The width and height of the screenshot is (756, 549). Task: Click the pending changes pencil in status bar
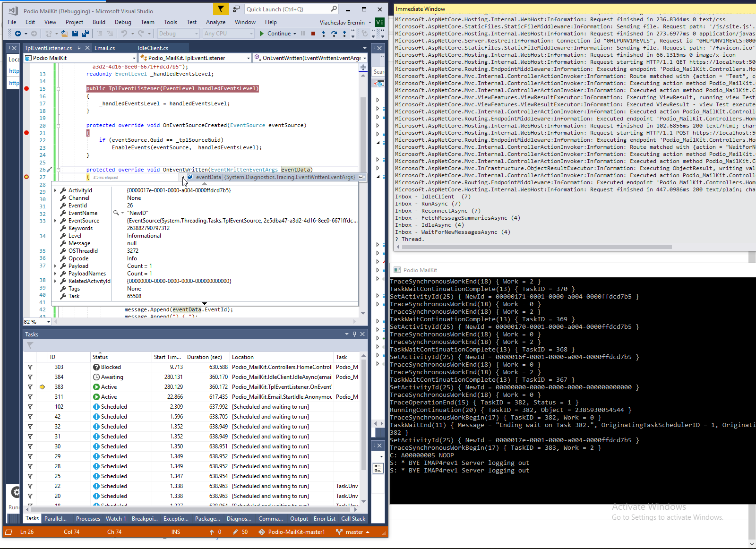pos(240,532)
